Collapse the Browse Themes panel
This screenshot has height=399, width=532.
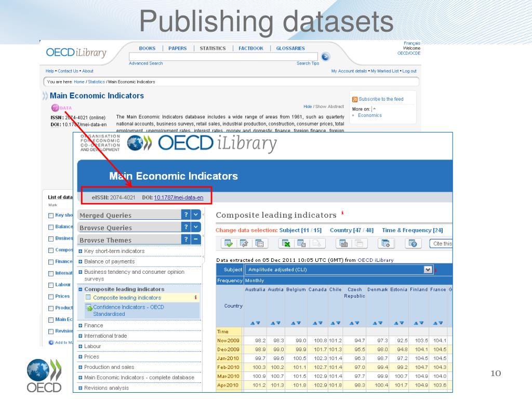click(x=196, y=239)
